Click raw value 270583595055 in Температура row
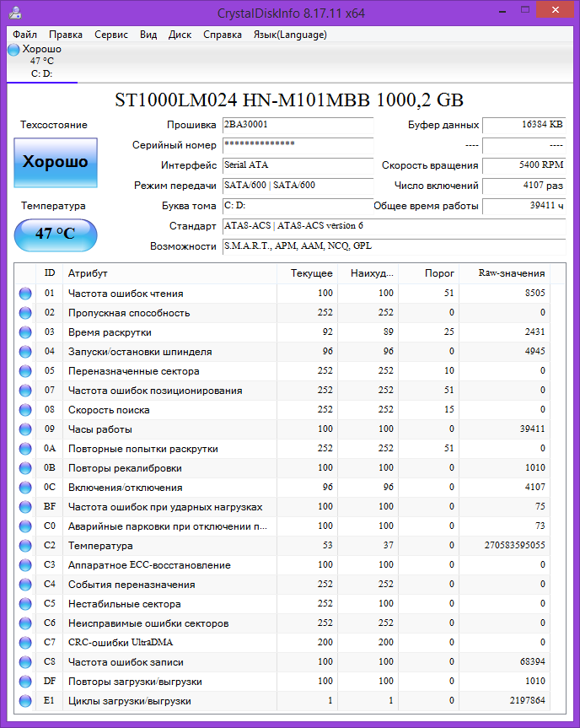Viewport: 580px width, 728px height. point(514,545)
